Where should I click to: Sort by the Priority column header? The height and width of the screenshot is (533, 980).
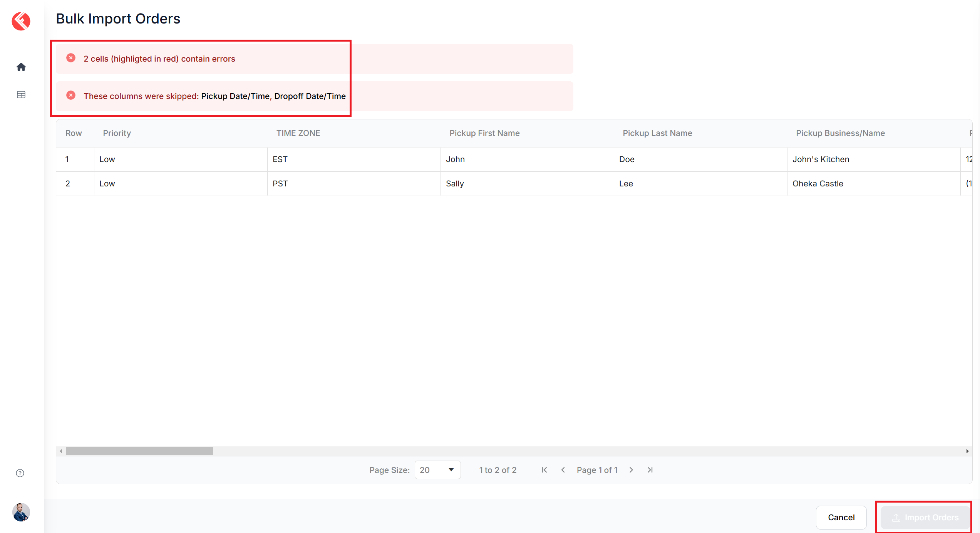(117, 133)
